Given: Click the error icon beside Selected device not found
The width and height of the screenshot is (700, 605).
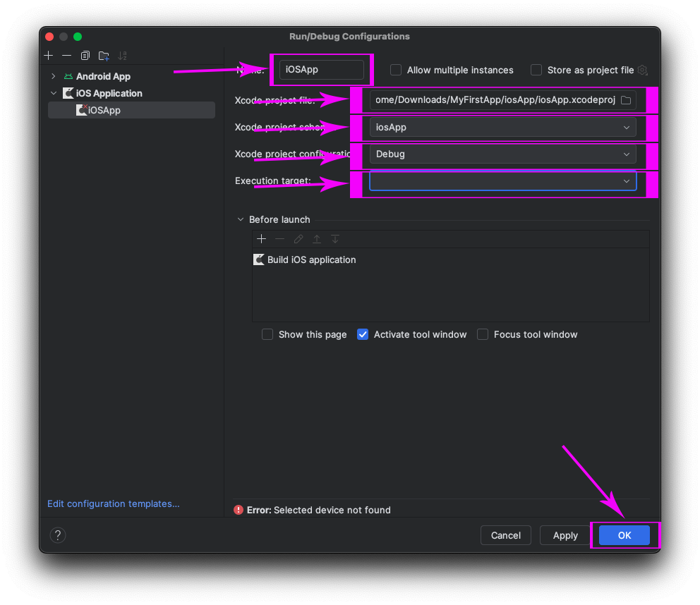Looking at the screenshot, I should [x=239, y=510].
